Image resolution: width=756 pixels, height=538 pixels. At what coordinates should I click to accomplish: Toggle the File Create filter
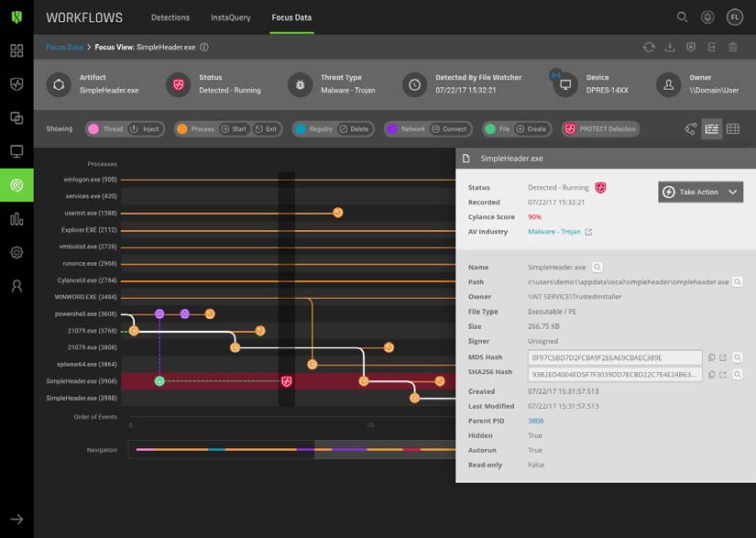click(531, 128)
